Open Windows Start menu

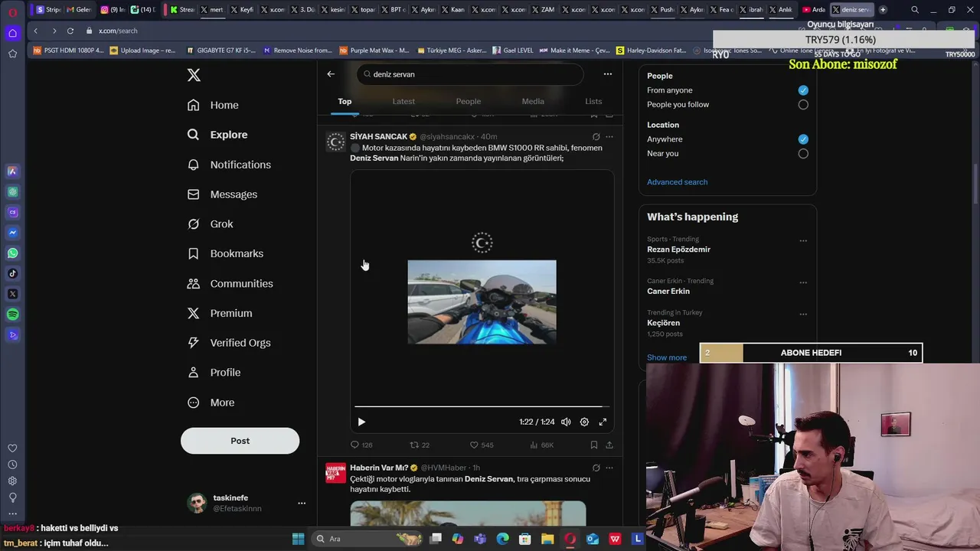tap(298, 539)
